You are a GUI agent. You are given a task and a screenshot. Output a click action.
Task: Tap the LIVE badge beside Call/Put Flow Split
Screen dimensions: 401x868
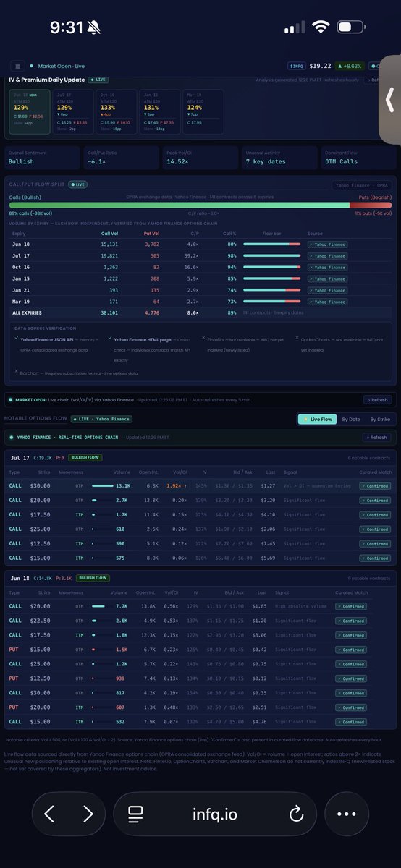(77, 184)
